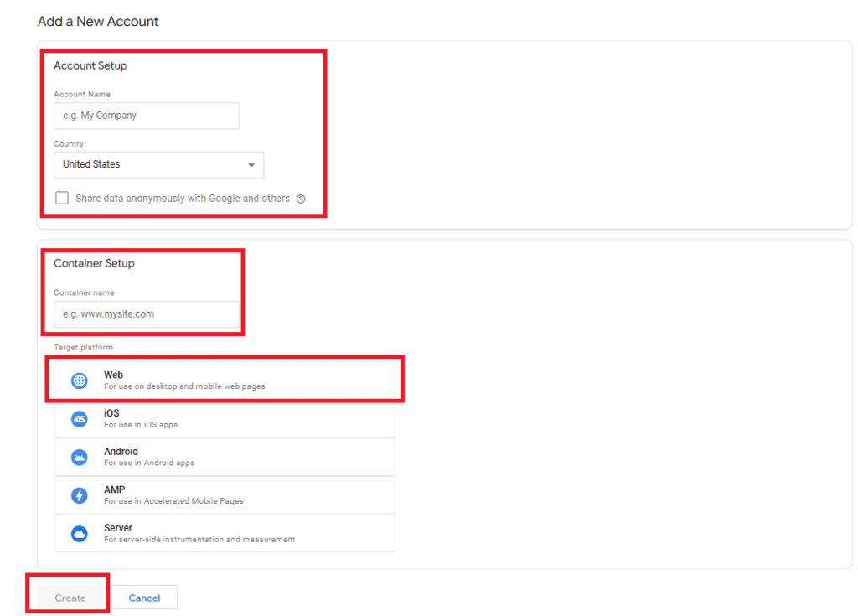Expand the United States country selector
The height and width of the screenshot is (616, 858).
(158, 164)
